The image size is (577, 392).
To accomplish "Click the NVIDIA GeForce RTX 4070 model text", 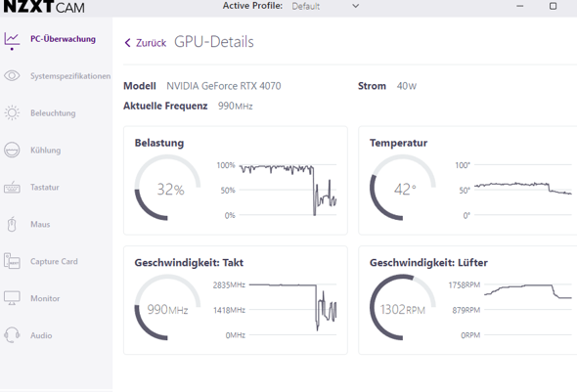I will 224,86.
